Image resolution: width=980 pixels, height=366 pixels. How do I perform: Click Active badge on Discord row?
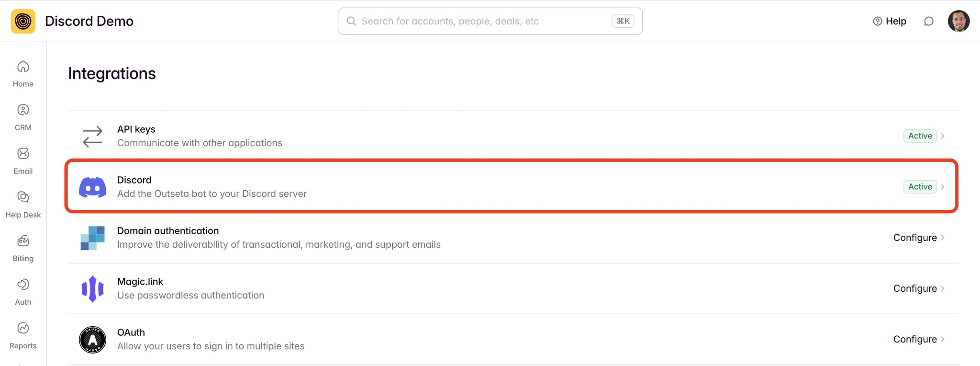coord(920,187)
